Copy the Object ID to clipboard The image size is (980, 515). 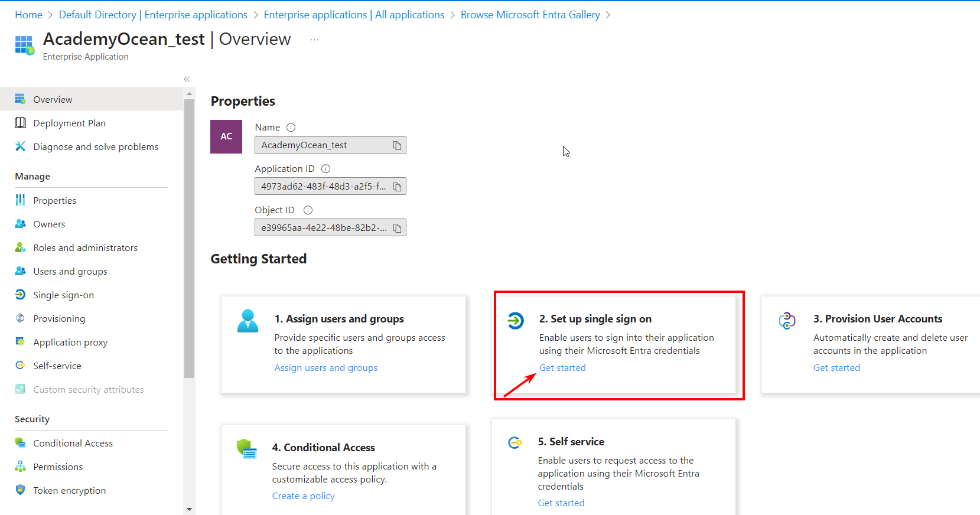(x=398, y=228)
